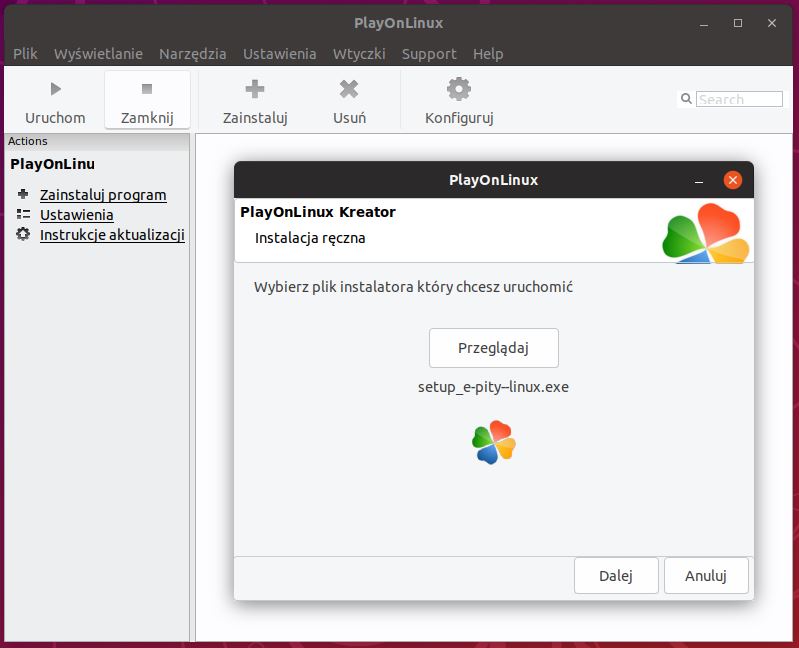
Task: Click the gear icon beside Instrukcje aktualizacji
Action: [23, 234]
